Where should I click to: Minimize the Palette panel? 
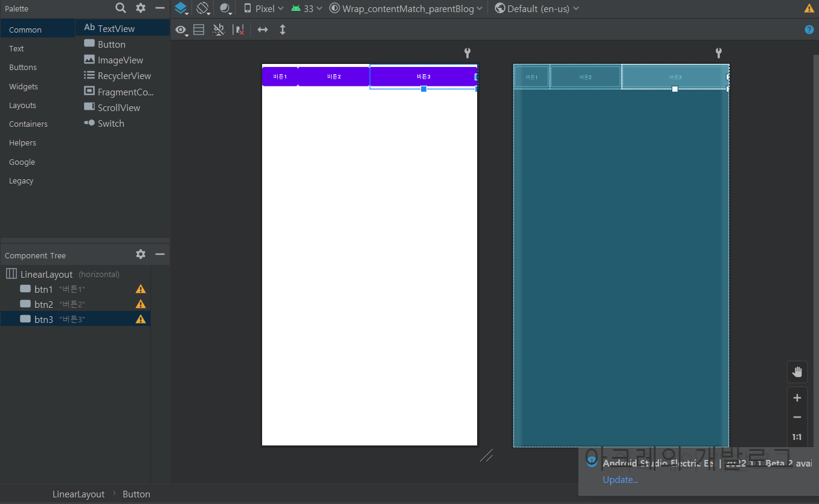(160, 8)
